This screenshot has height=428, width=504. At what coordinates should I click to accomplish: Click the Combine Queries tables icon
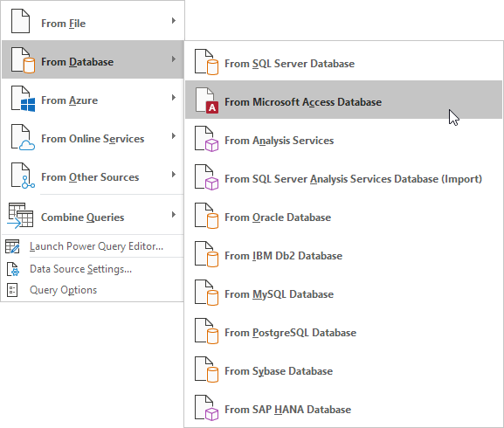click(x=20, y=216)
